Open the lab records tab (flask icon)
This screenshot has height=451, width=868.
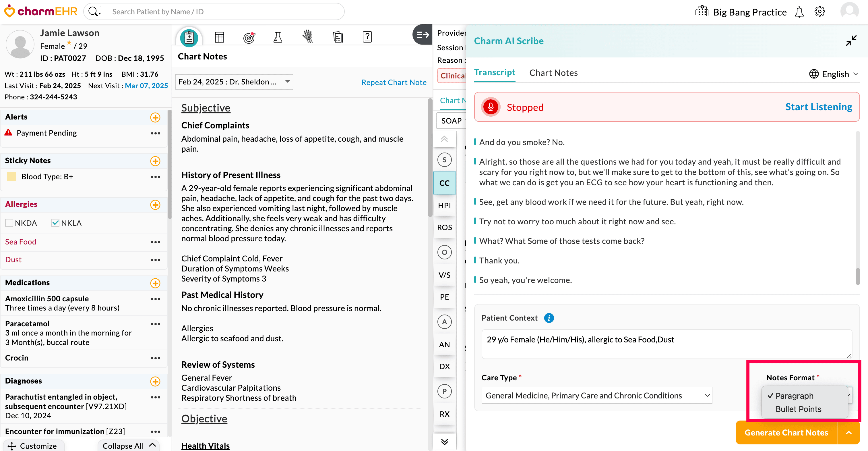pos(278,37)
